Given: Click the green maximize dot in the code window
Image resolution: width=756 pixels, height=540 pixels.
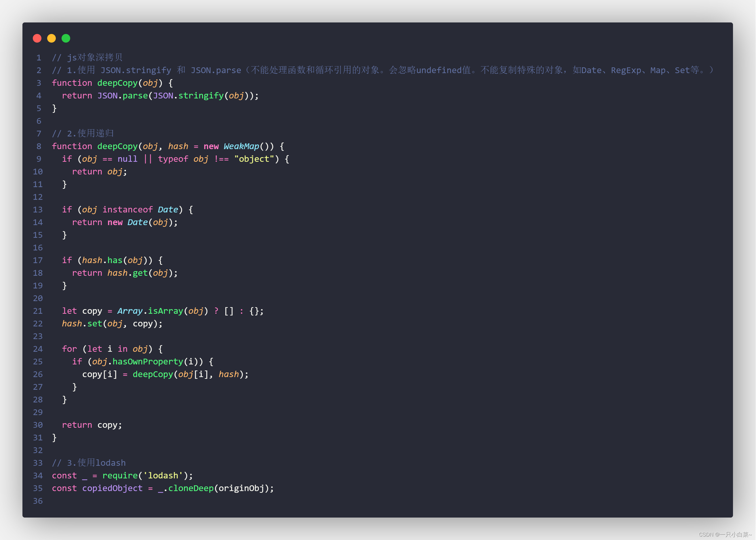Looking at the screenshot, I should coord(66,38).
